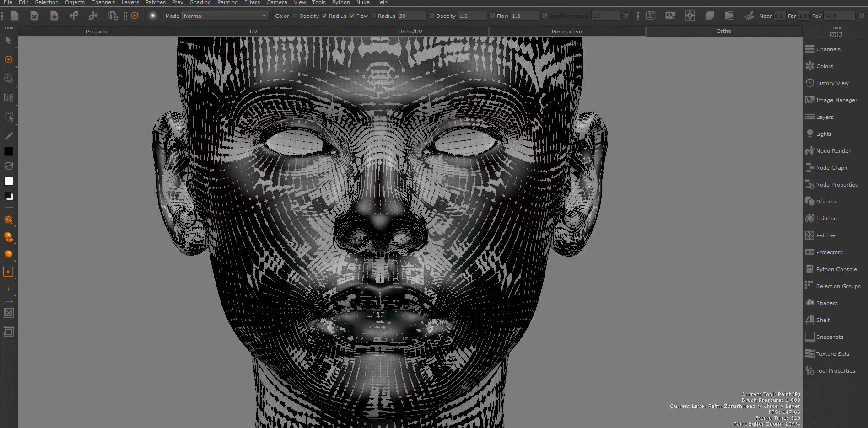Toggle the Color Opacity checkbox
This screenshot has width=868, height=428.
[x=295, y=16]
